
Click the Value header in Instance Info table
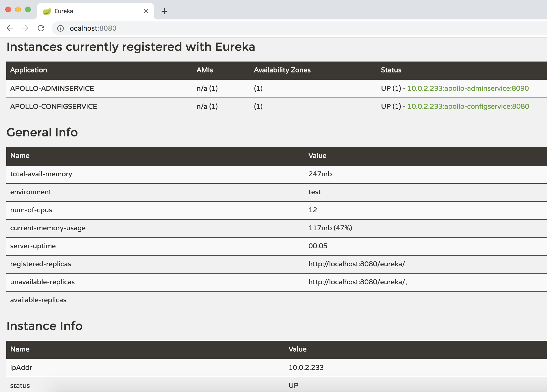pyautogui.click(x=298, y=349)
